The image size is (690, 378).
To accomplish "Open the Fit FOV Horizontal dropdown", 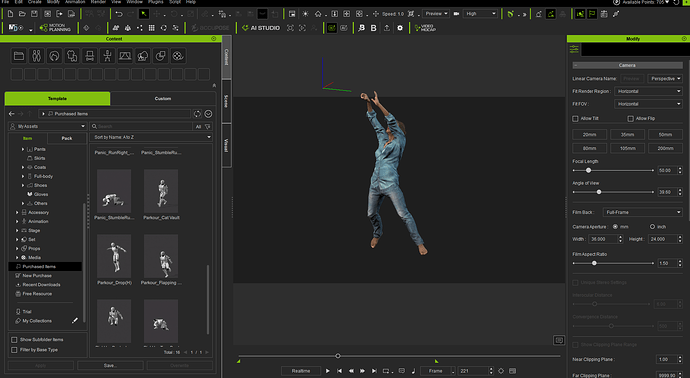I will click(648, 104).
